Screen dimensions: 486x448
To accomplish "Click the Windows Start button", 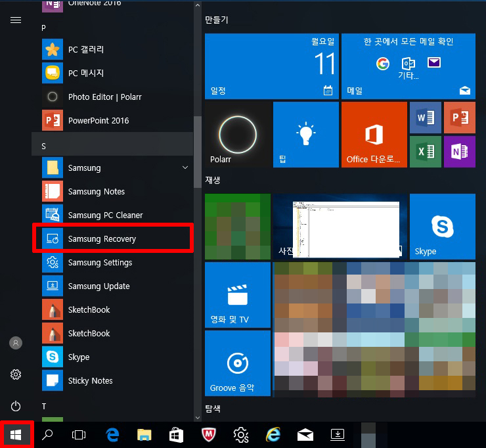I will tap(16, 435).
